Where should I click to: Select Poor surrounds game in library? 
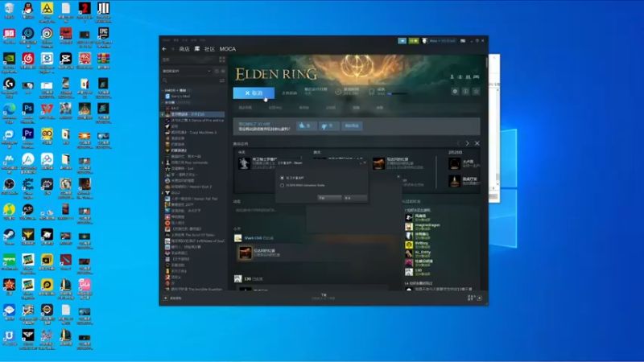[187, 162]
